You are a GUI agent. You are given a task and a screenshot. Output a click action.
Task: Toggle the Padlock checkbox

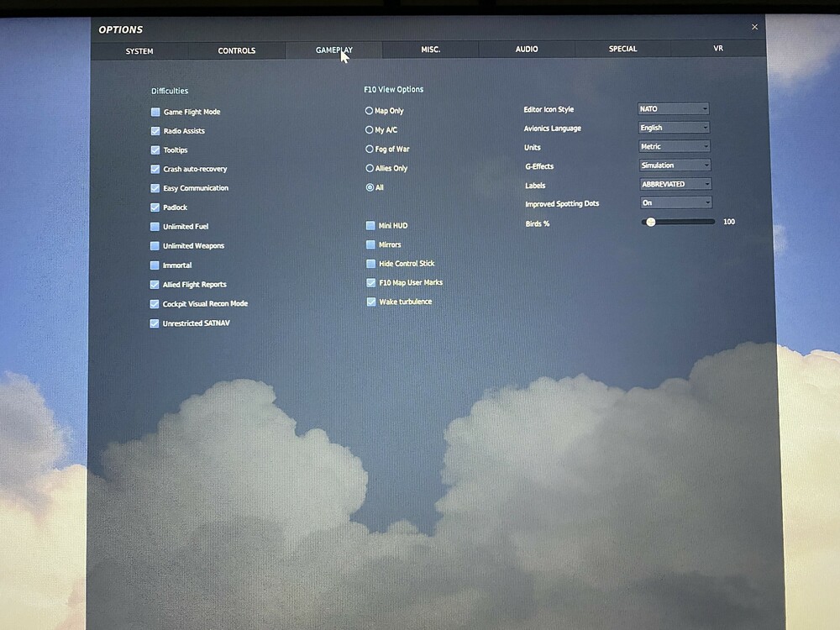coord(155,207)
